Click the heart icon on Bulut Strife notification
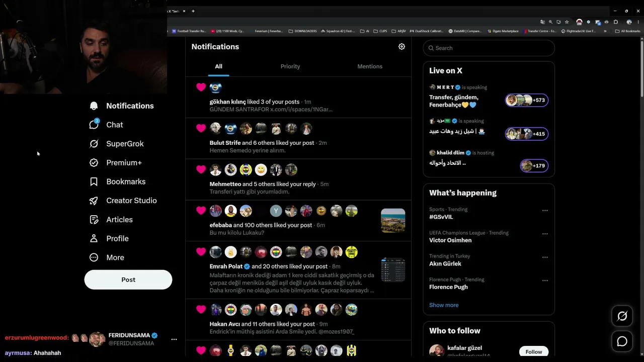Viewport: 644px width, 362px height. click(x=201, y=128)
